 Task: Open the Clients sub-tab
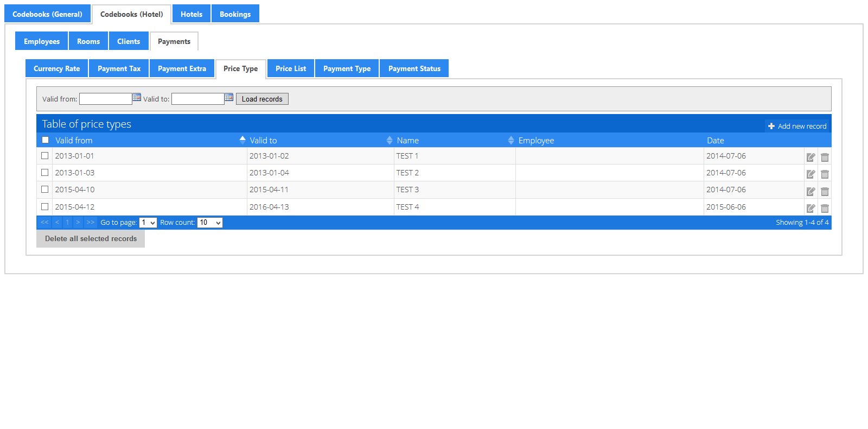129,41
